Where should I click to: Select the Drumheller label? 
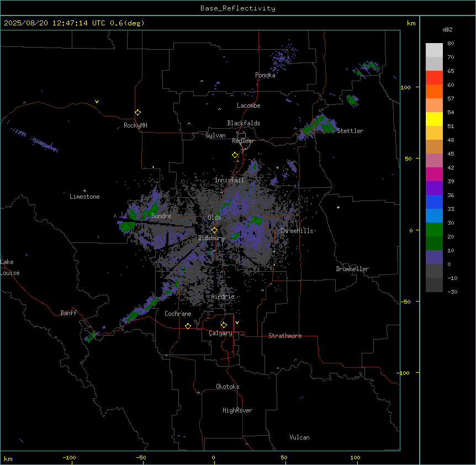tap(352, 269)
